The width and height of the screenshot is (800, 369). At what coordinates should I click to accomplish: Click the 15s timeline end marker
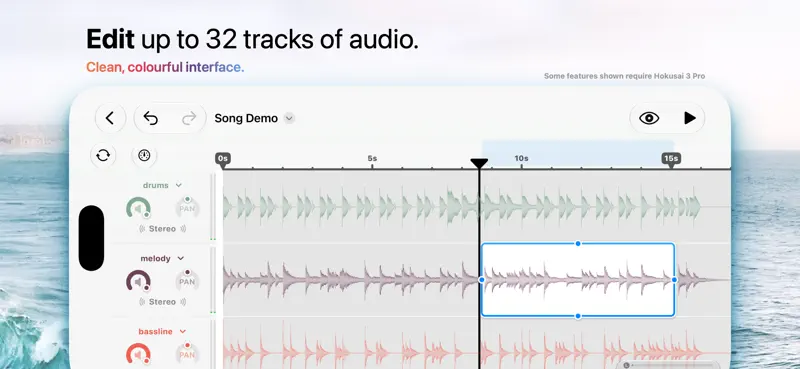click(671, 159)
